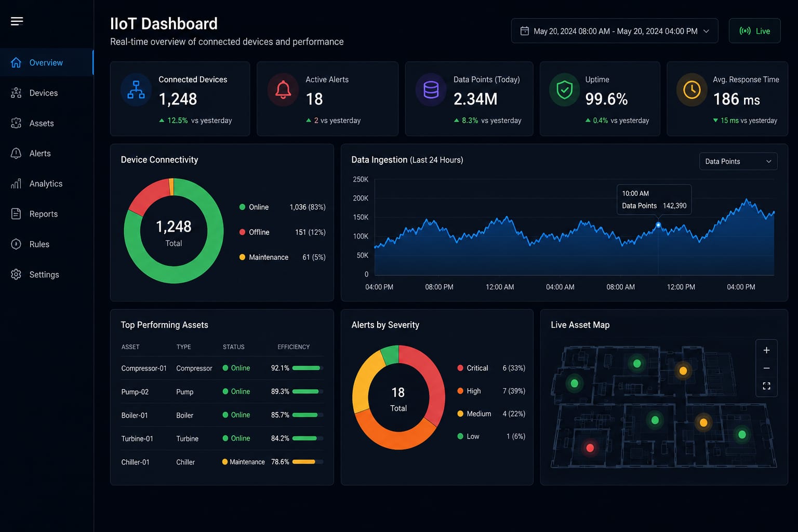
Task: Toggle High in severity legend
Action: click(x=491, y=391)
